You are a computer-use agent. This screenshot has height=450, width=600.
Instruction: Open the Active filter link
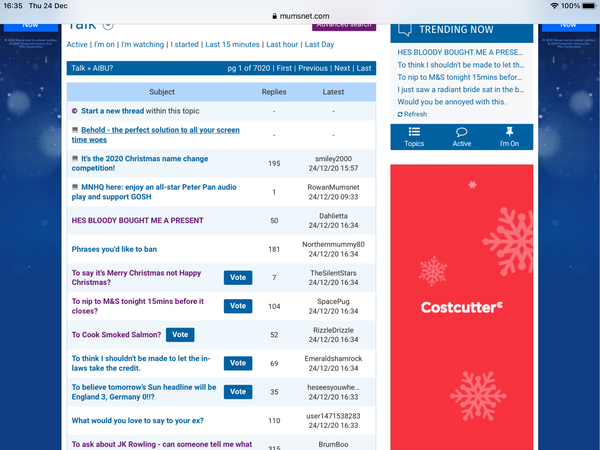[x=77, y=44]
